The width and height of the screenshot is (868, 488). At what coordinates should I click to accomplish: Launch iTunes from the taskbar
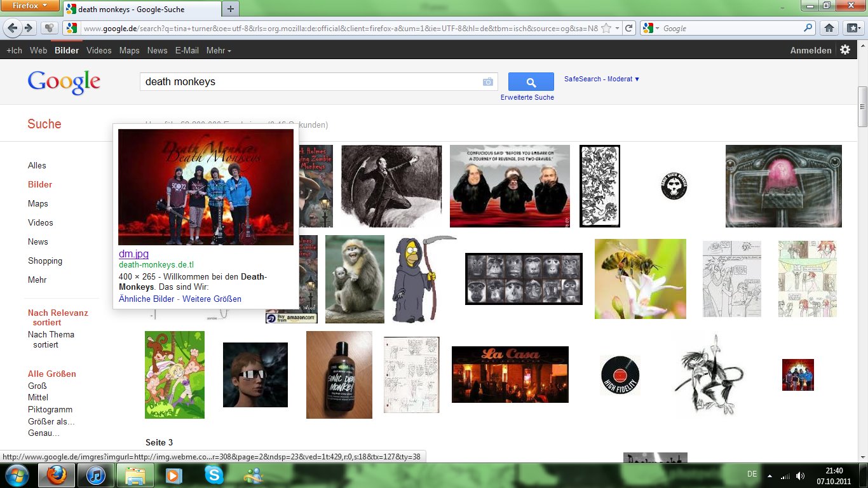[95, 475]
